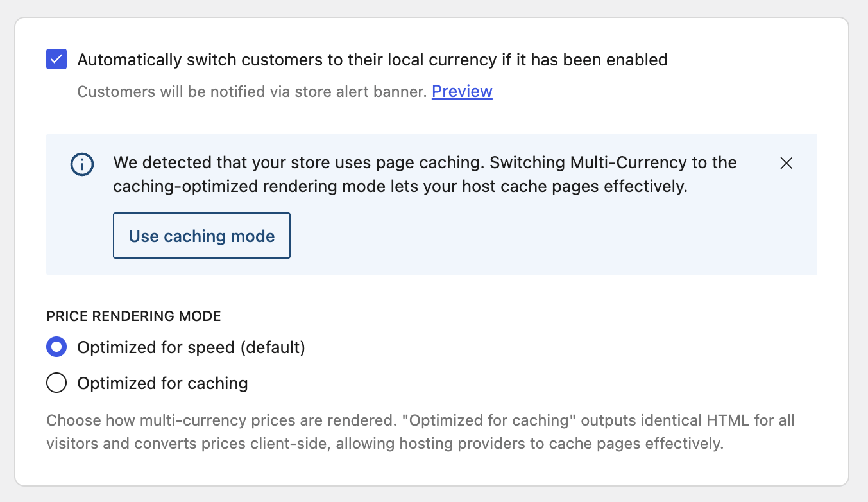Click the info icon in the caching notice
Image resolution: width=868 pixels, height=502 pixels.
[81, 164]
